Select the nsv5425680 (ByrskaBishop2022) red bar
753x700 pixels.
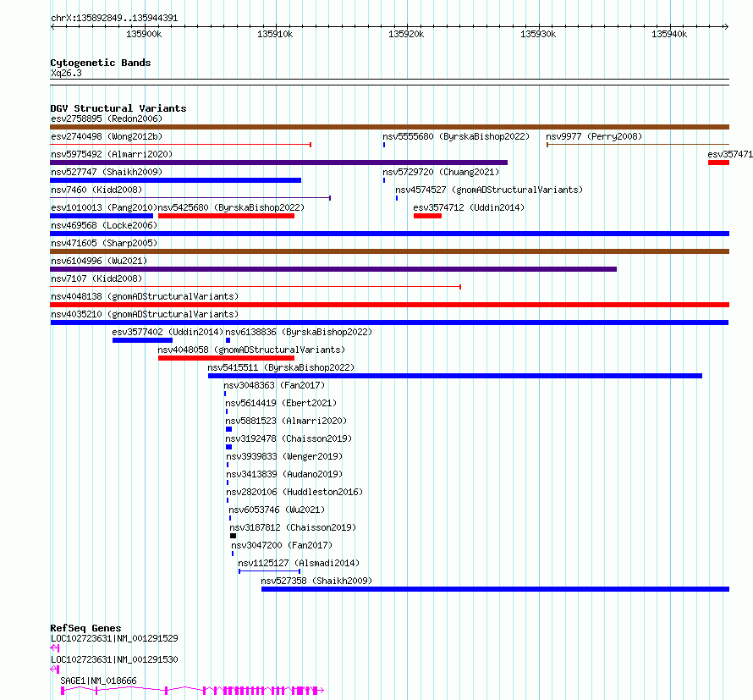[x=226, y=216]
